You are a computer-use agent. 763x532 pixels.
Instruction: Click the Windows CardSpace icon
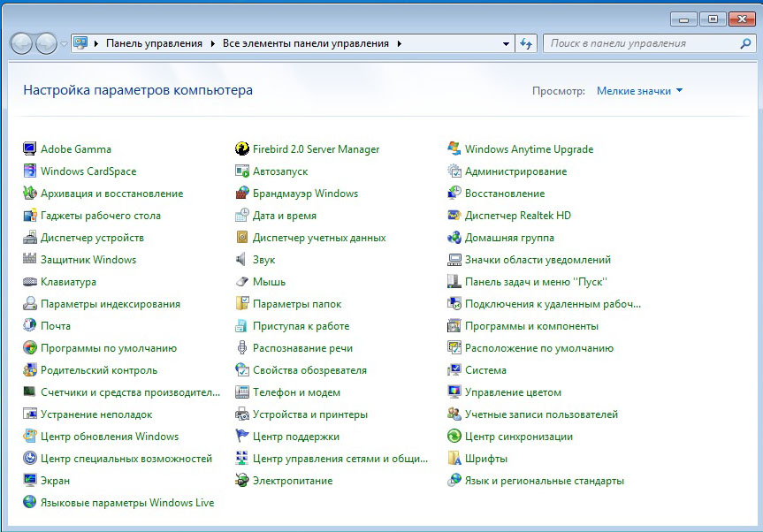click(30, 171)
